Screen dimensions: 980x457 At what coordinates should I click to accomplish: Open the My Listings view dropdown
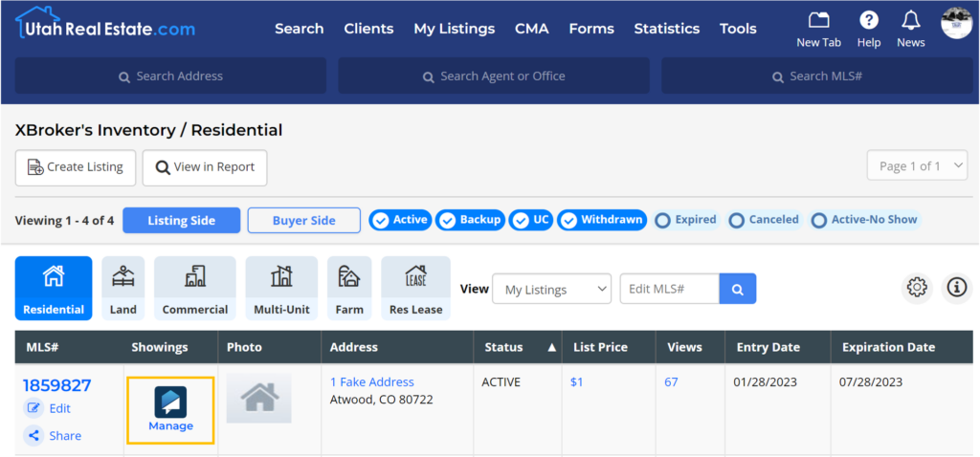click(x=551, y=289)
